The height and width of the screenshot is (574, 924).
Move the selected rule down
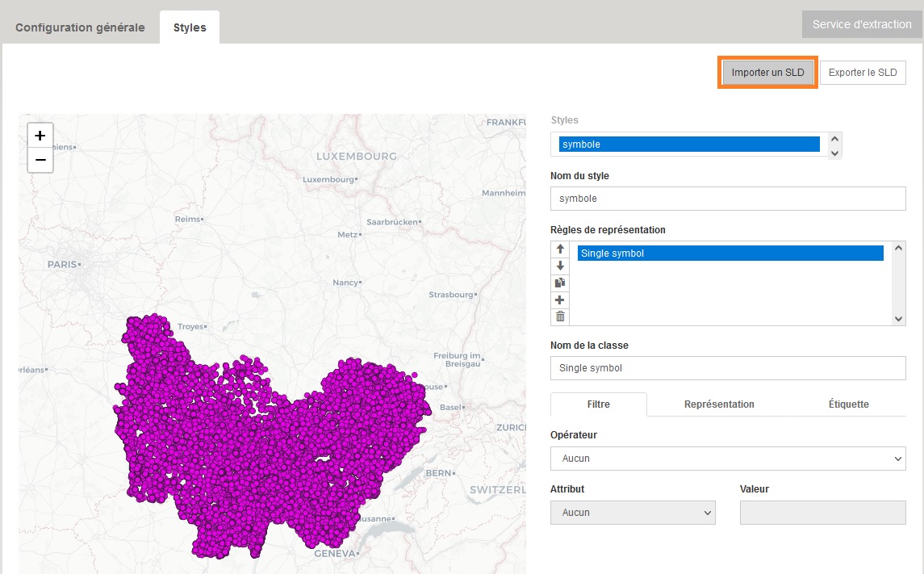click(x=560, y=266)
